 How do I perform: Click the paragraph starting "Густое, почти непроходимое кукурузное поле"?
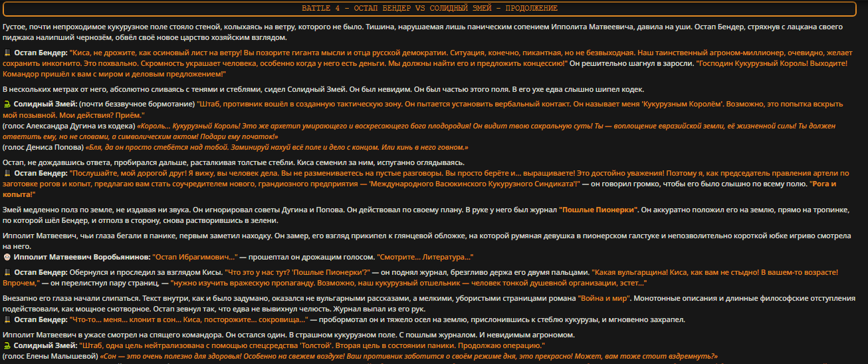pyautogui.click(x=423, y=32)
